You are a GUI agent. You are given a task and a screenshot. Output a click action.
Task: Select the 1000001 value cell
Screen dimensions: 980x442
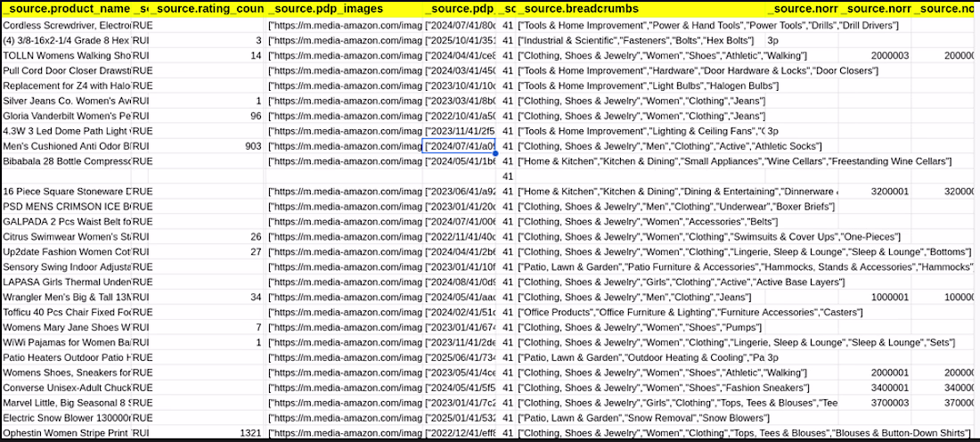875,297
